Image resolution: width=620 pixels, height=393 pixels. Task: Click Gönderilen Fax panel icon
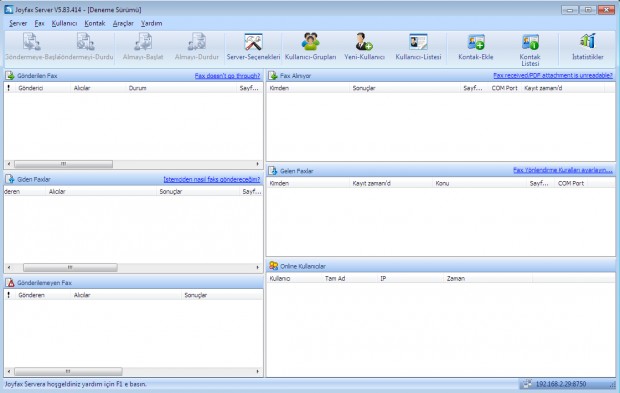click(x=10, y=76)
